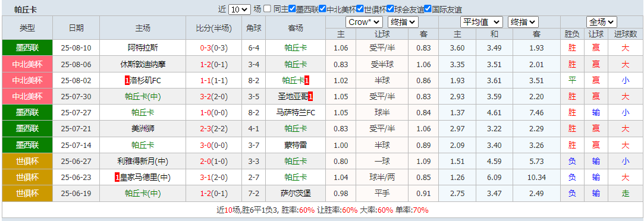Click handicap 受平/半 on 25-08-10 row
This screenshot has width=644, height=221.
[x=382, y=48]
